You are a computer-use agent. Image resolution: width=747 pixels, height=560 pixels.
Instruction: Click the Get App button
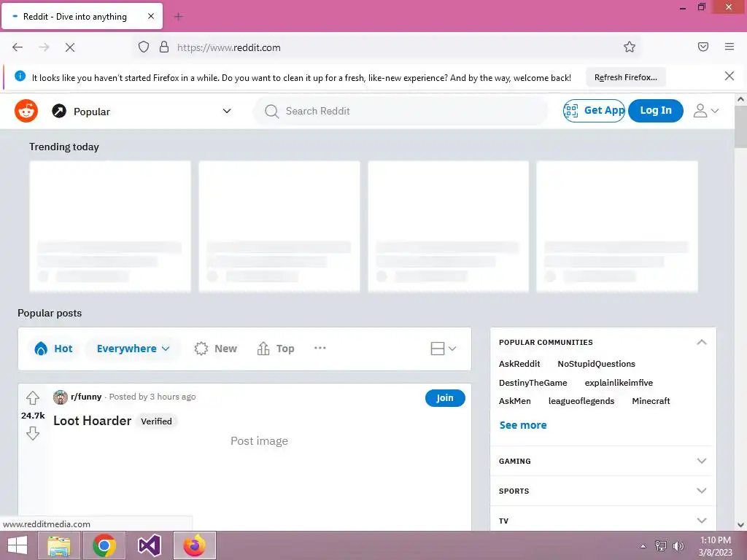click(x=594, y=111)
